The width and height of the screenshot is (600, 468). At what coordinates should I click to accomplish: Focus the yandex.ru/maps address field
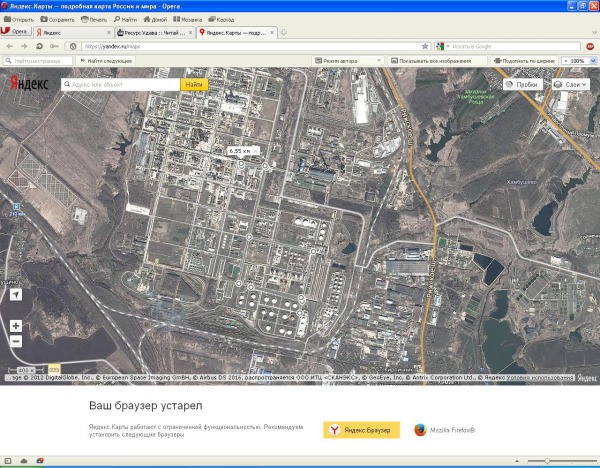(x=249, y=46)
